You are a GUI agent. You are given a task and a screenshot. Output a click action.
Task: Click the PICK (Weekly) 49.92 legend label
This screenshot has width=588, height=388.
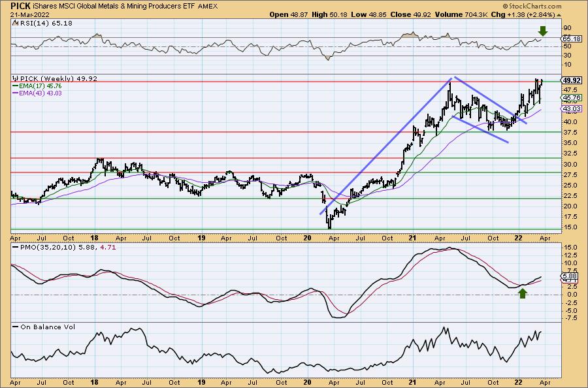click(x=59, y=79)
